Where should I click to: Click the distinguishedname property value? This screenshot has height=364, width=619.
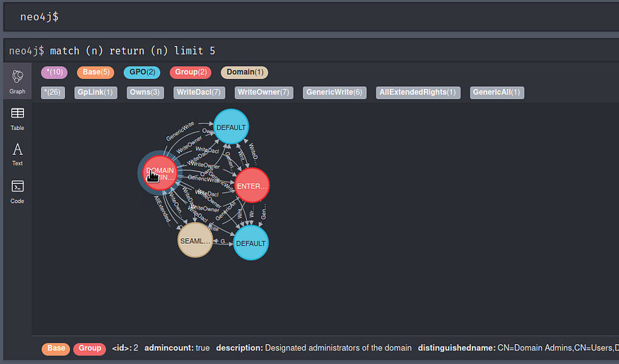[x=558, y=348]
